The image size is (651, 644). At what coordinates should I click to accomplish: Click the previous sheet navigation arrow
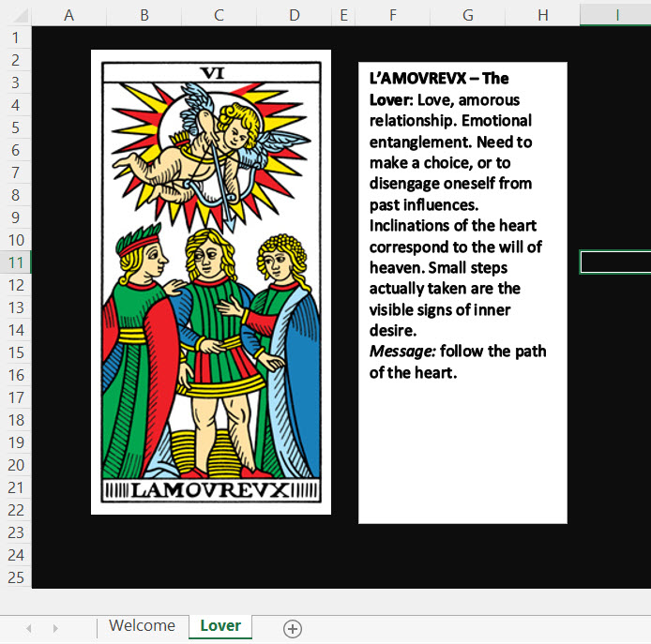(29, 628)
